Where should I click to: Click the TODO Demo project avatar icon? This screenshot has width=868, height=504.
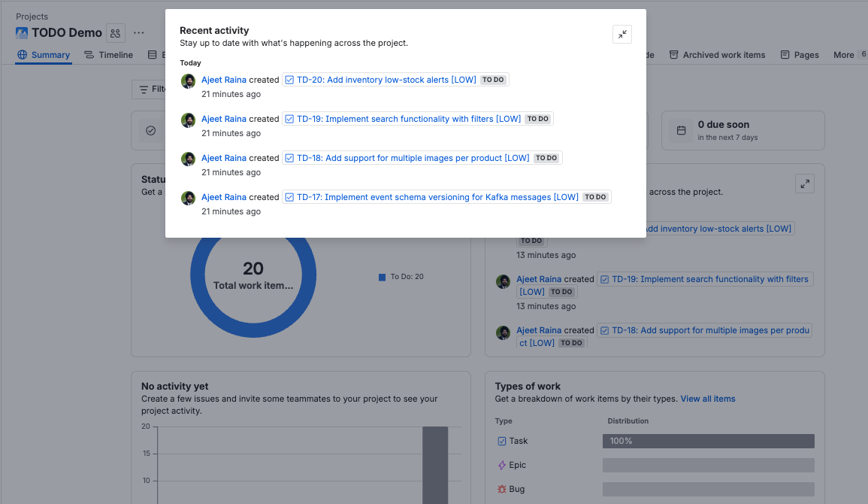pyautogui.click(x=22, y=33)
